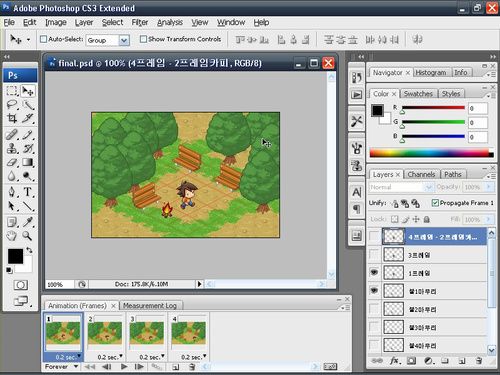Show the 불3마무리 layer visibility
Viewport: 500px width, 375px height.
(x=374, y=327)
